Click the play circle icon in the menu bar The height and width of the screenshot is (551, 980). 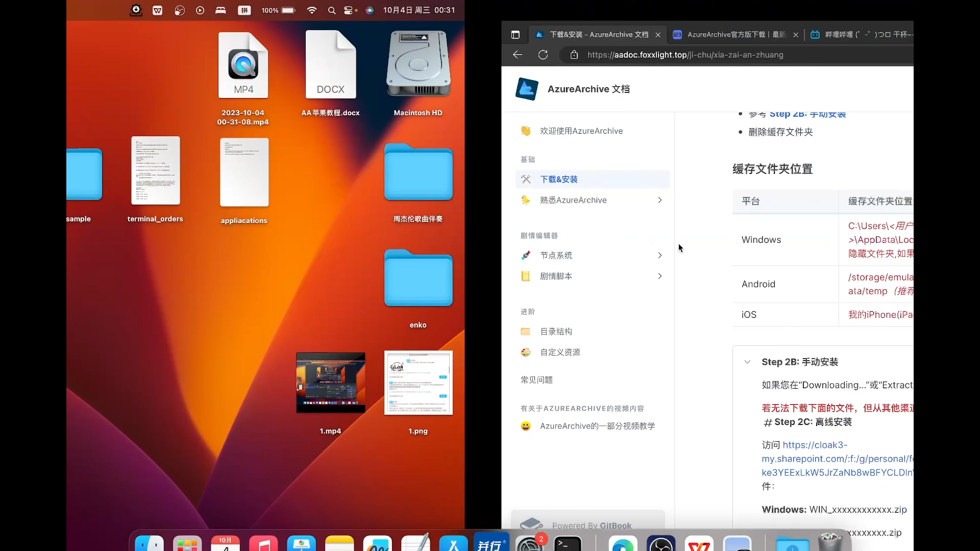click(200, 10)
